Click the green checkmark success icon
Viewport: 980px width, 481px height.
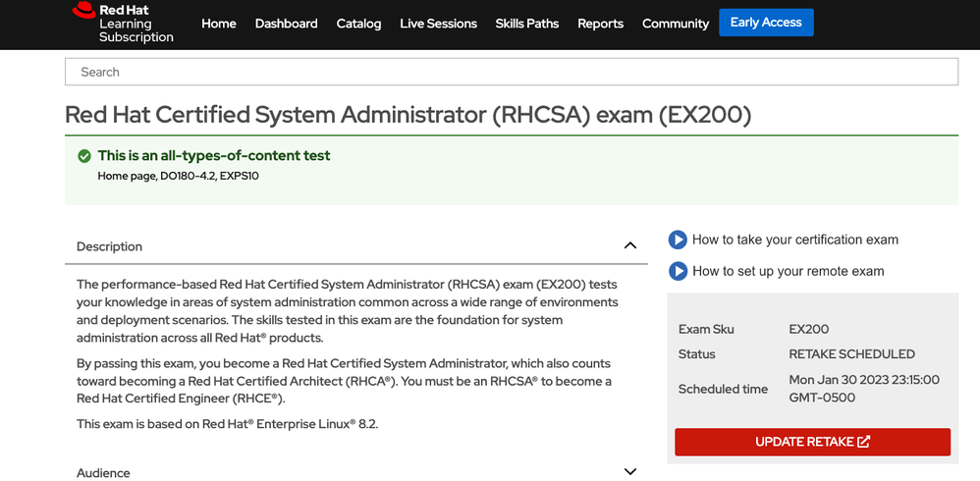click(84, 156)
